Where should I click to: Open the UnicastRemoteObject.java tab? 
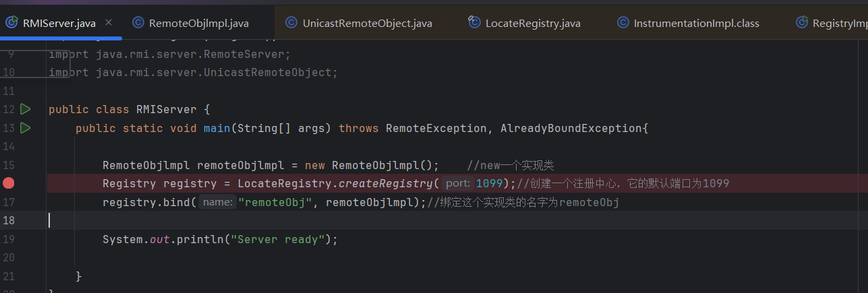[367, 24]
